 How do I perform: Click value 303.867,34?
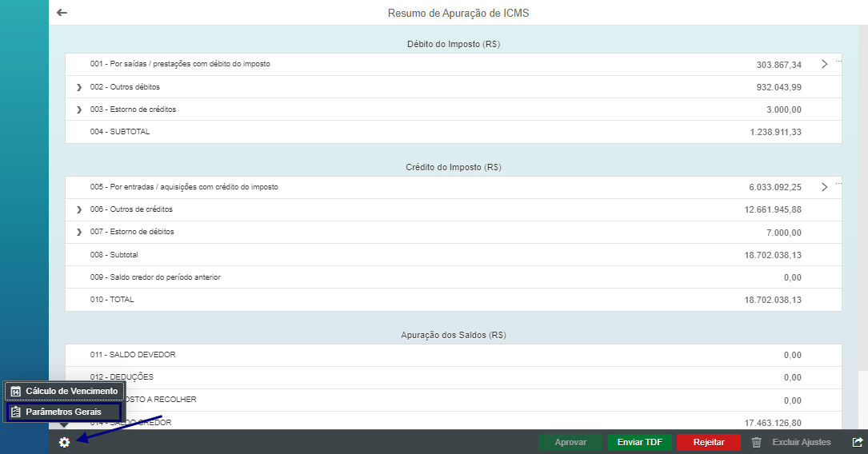point(779,65)
